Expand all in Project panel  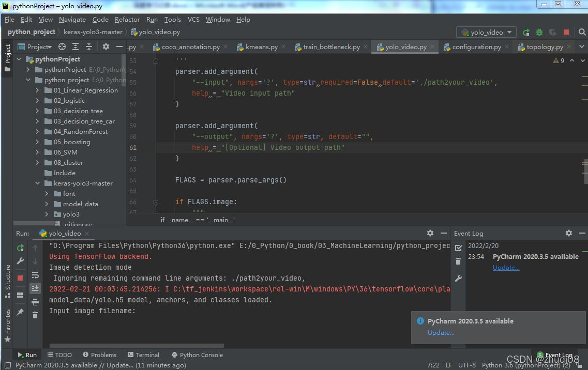[76, 47]
